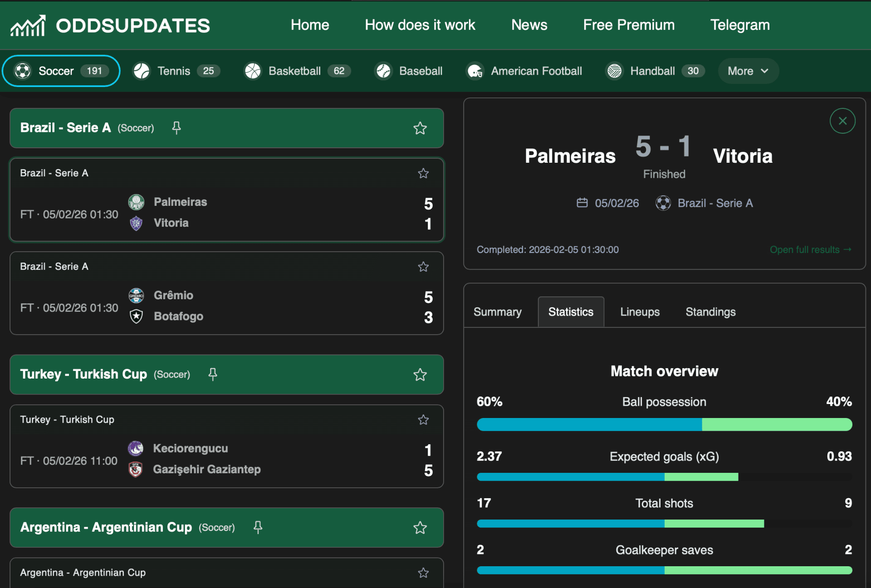
Task: Click the OddsUpdates chart logo icon
Action: pos(28,25)
